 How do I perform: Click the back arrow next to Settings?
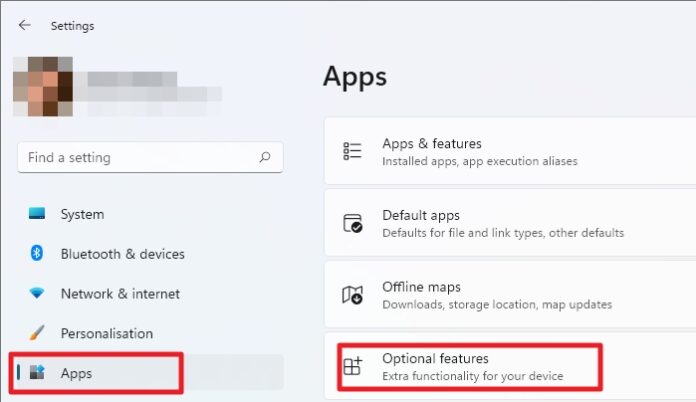(25, 25)
